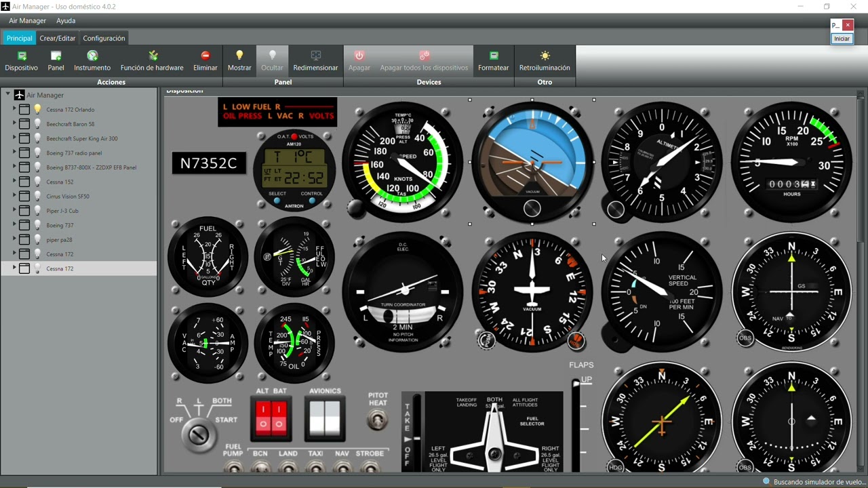Switch to the Configuración tab
Screen dimensions: 868x488
pos(104,38)
